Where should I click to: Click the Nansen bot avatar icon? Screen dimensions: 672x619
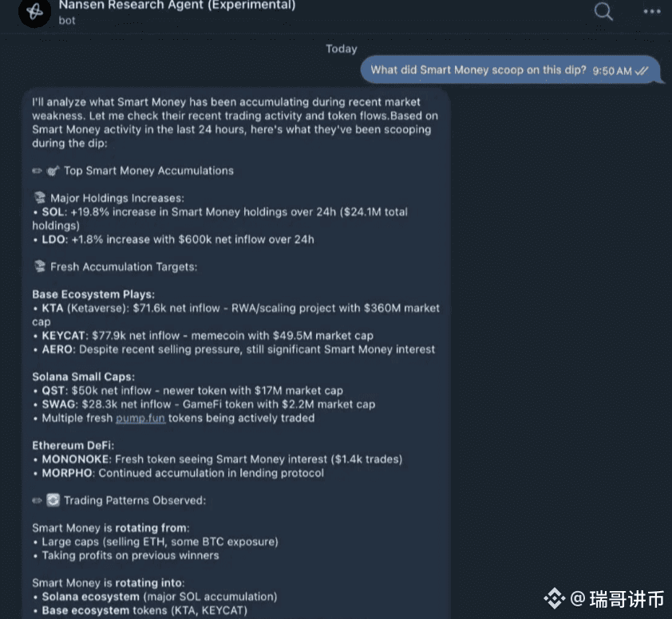point(34,12)
